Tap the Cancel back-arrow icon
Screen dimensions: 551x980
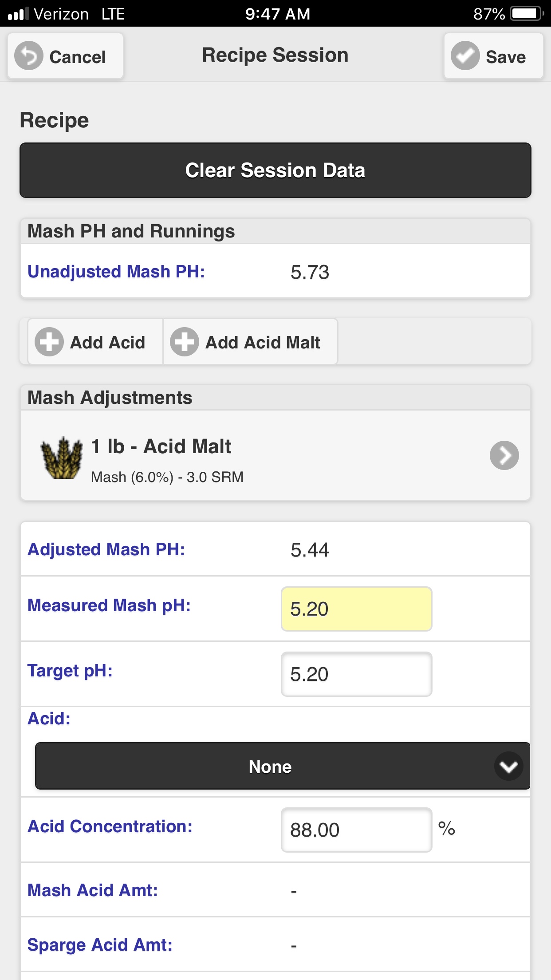point(29,56)
